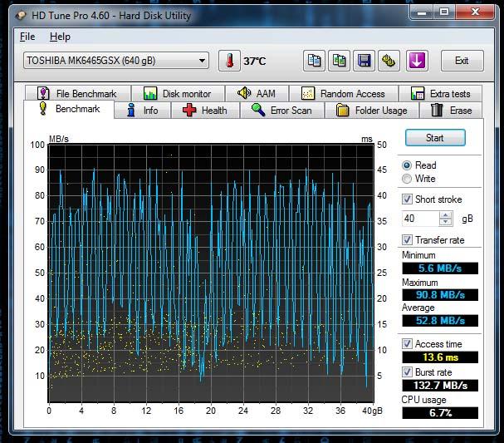Open File Benchmark tab

point(78,94)
